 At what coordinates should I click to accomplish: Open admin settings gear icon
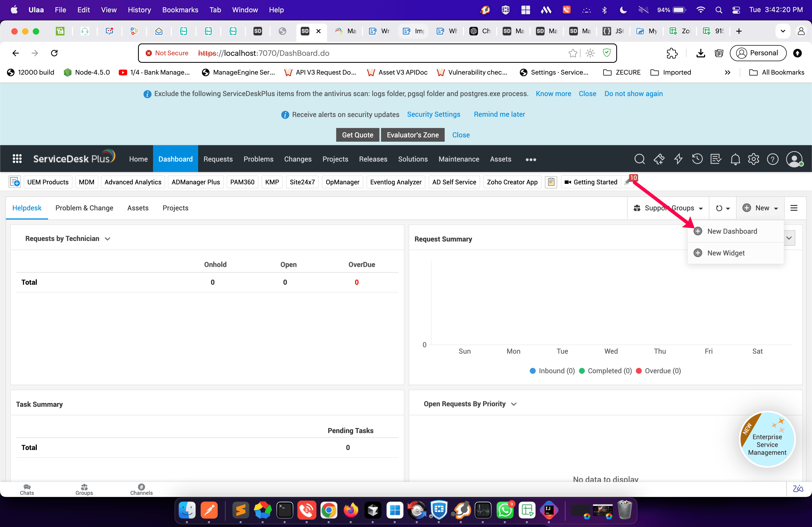(x=754, y=159)
